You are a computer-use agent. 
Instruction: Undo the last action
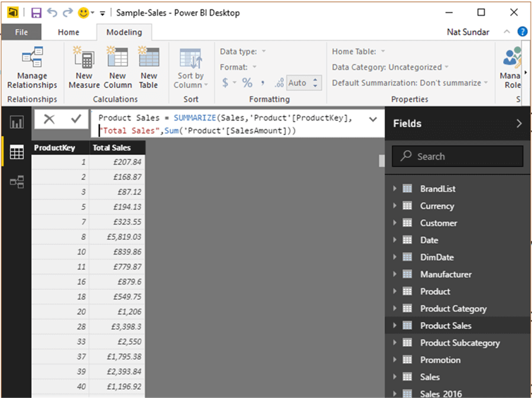click(52, 12)
